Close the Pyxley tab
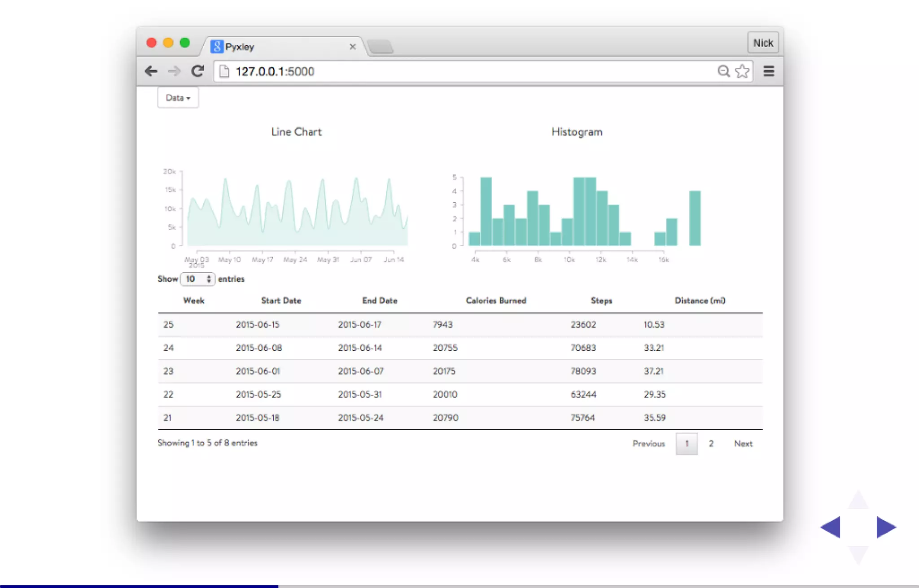The width and height of the screenshot is (919, 588). pos(353,47)
